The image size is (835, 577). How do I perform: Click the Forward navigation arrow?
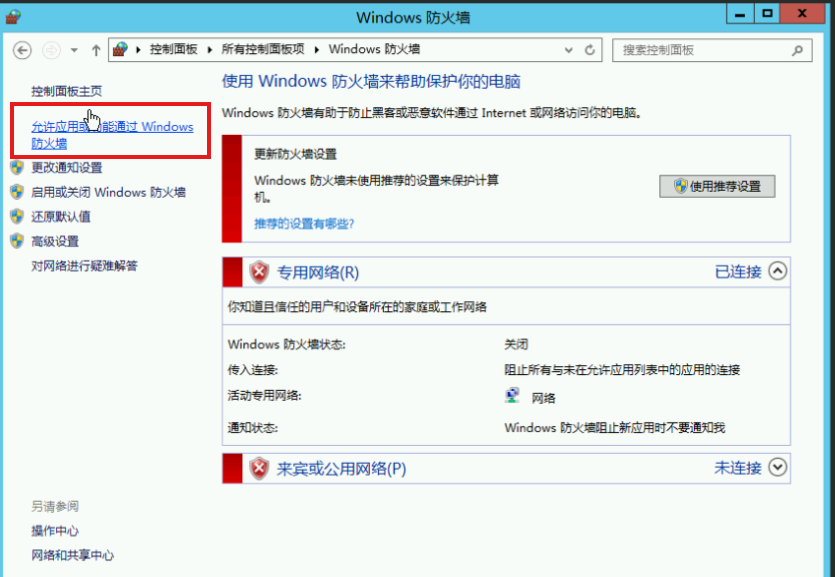coord(53,50)
